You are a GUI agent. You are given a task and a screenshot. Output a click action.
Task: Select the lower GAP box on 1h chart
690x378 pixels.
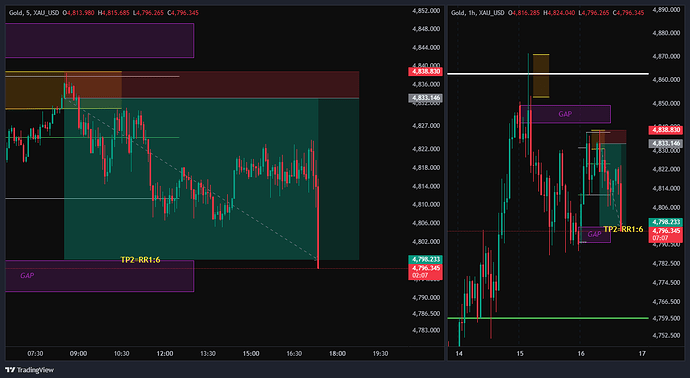(x=595, y=234)
